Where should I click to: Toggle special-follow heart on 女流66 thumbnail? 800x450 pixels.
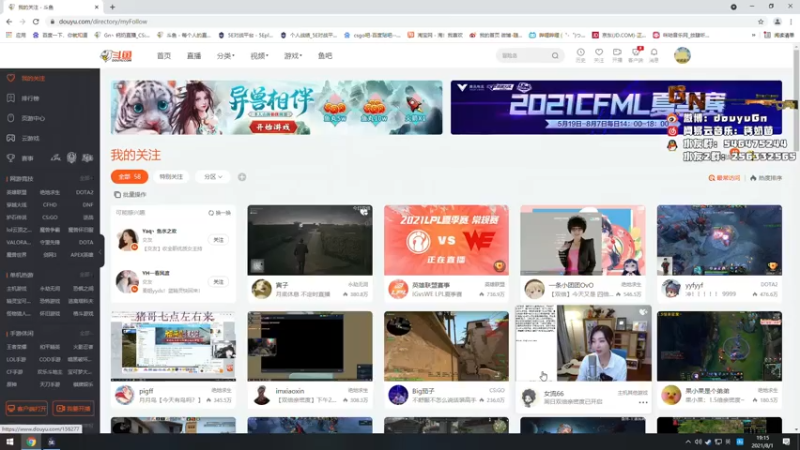(643, 312)
